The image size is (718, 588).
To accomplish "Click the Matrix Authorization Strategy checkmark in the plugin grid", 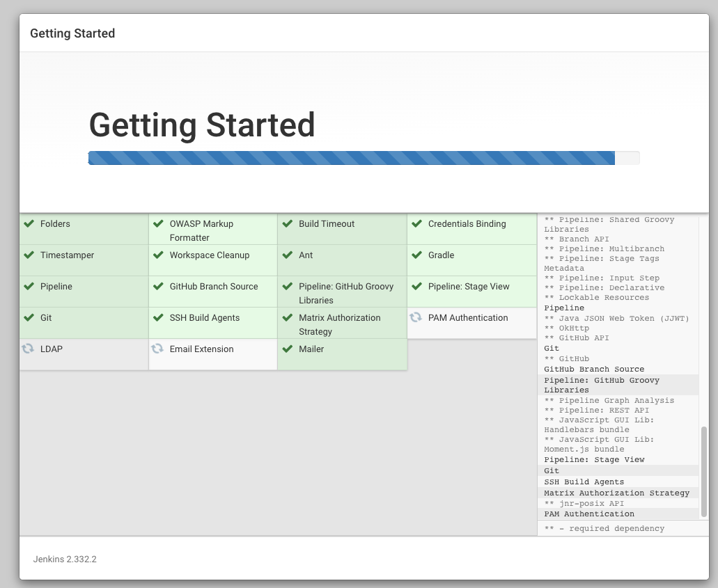I will click(x=288, y=317).
